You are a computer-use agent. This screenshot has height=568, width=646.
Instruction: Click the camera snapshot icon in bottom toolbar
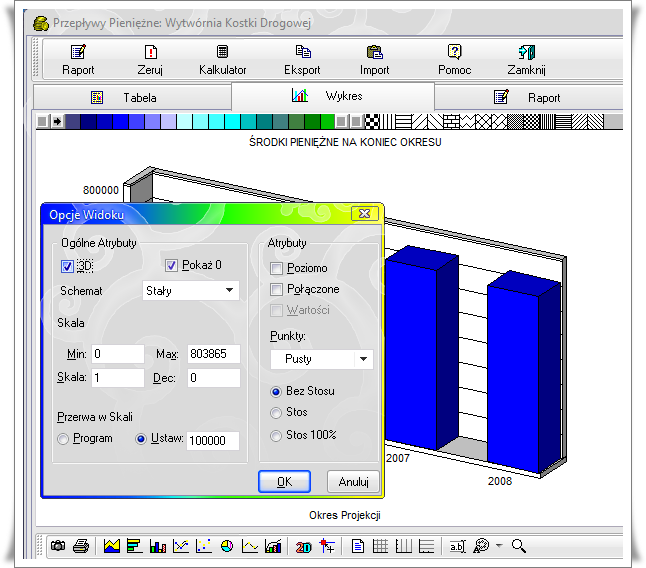click(58, 546)
